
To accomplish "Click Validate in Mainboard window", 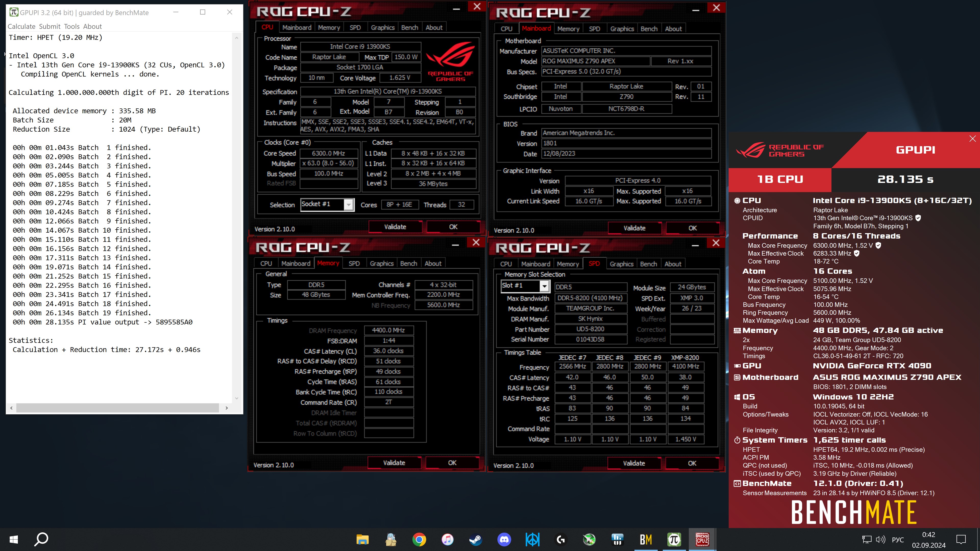I will coord(634,228).
